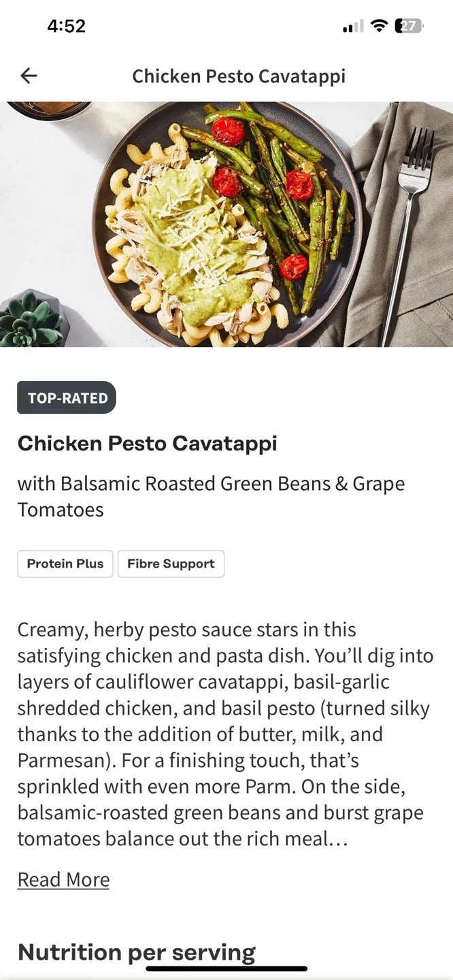The height and width of the screenshot is (980, 453).
Task: Tap the battery indicator showing 27
Action: point(407,26)
